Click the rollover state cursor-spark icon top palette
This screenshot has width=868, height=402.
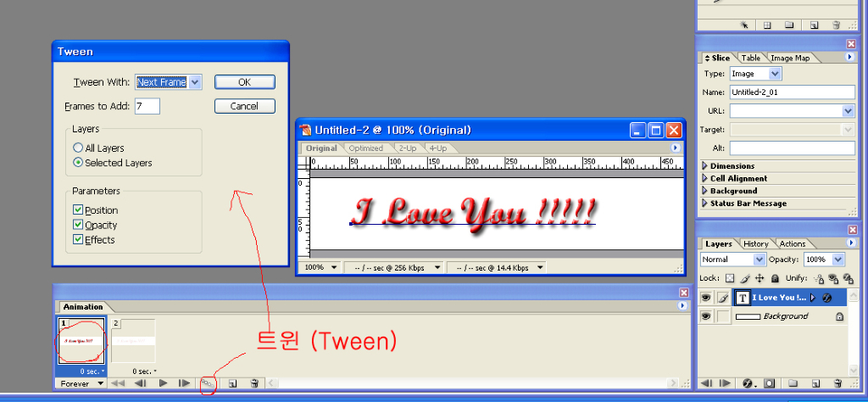(x=744, y=25)
